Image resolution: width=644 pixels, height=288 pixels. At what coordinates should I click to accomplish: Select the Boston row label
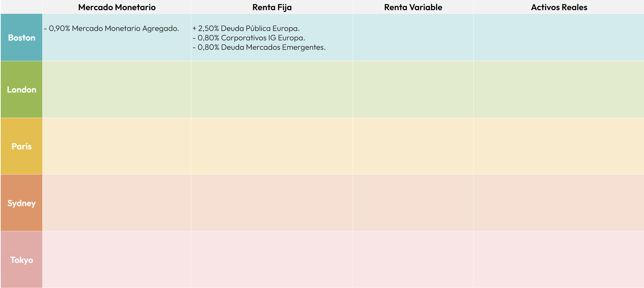click(x=22, y=38)
